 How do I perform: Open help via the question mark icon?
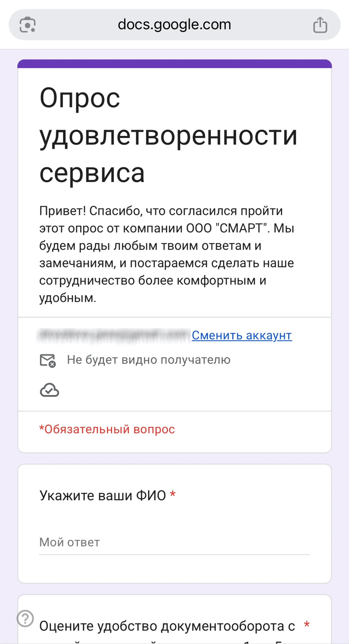coord(25,618)
